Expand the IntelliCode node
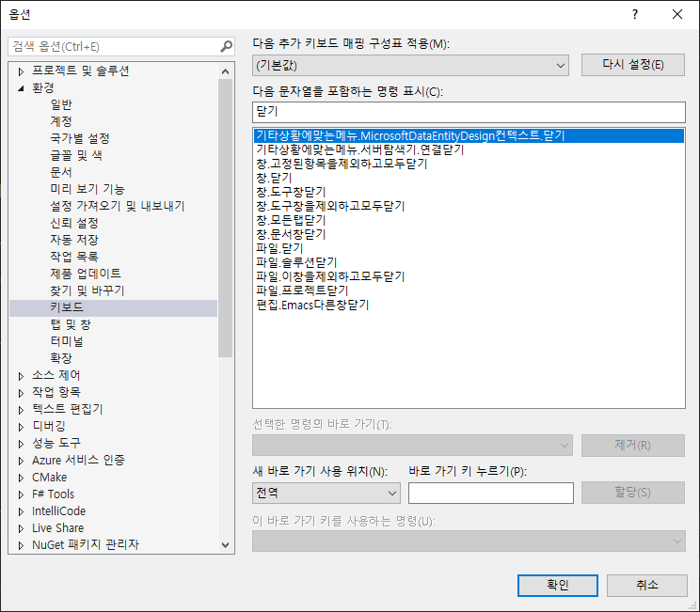This screenshot has width=700, height=612. (21, 511)
